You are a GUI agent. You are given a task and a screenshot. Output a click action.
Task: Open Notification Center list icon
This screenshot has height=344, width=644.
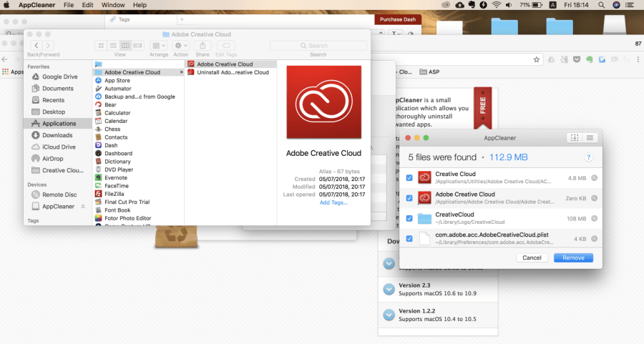coord(629,5)
